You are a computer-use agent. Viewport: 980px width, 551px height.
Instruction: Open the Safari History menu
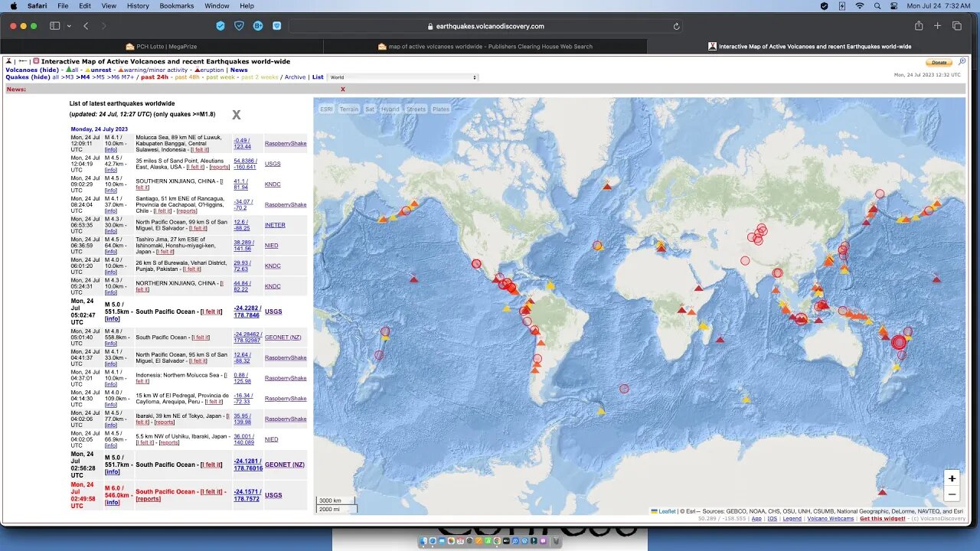[138, 5]
